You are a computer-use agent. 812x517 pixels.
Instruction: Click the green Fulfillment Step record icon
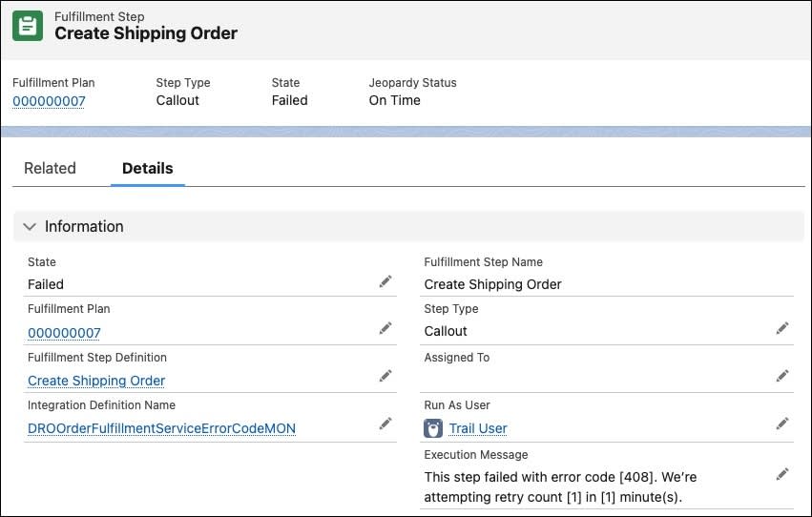pyautogui.click(x=28, y=26)
